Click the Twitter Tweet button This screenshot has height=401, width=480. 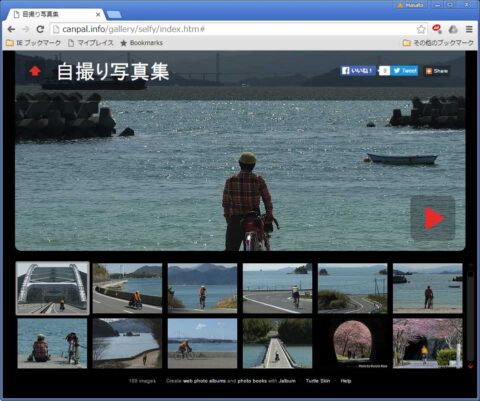click(405, 71)
